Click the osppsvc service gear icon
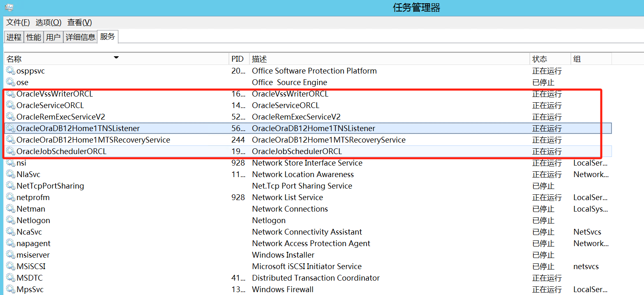 click(11, 71)
